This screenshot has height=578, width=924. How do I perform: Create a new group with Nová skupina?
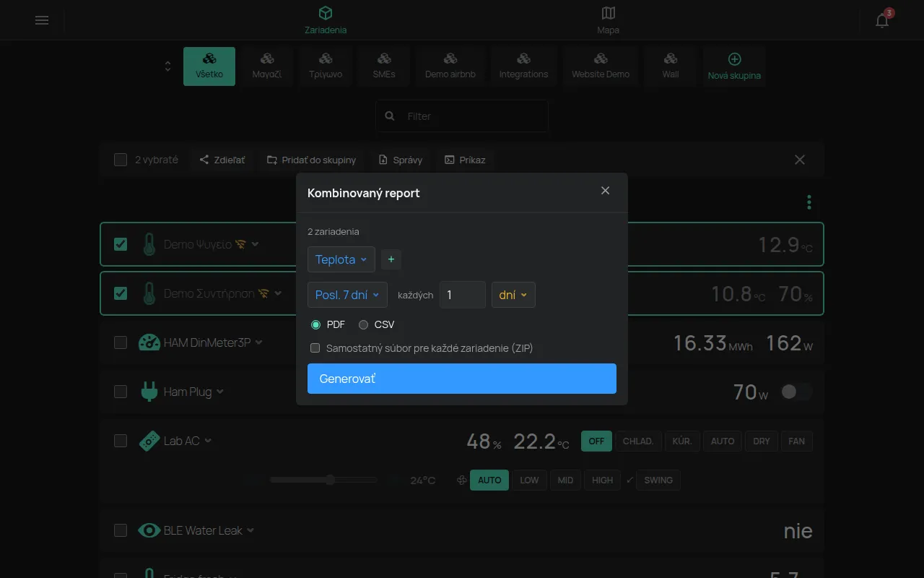(734, 66)
